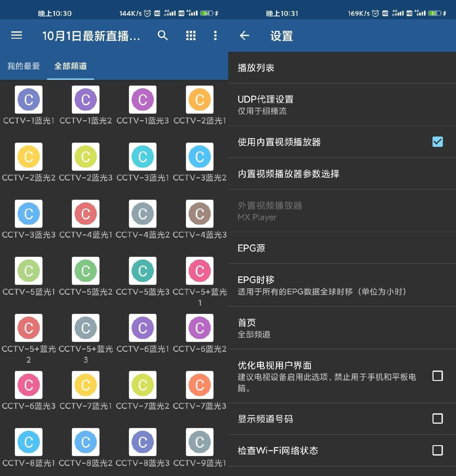Screen dimensions: 456x476
Task: Open CCTV-5蓝光1 channel icon
Action: pyautogui.click(x=29, y=271)
